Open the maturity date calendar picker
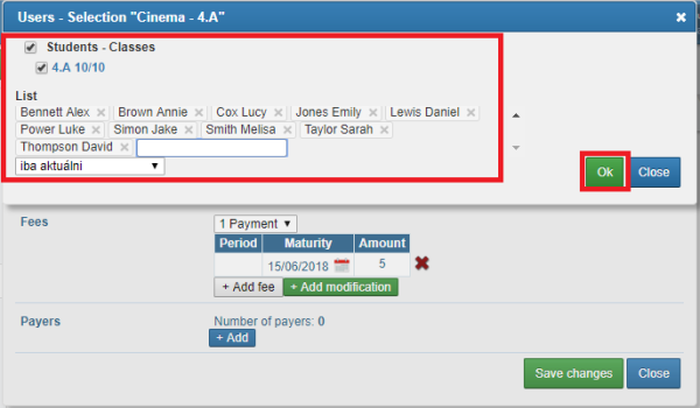Image resolution: width=700 pixels, height=408 pixels. point(342,265)
